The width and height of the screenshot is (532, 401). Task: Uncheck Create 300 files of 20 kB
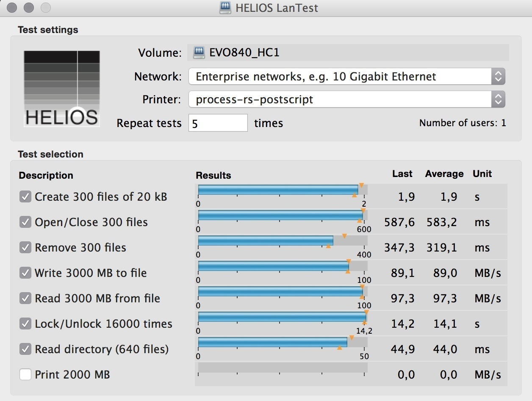pos(25,196)
